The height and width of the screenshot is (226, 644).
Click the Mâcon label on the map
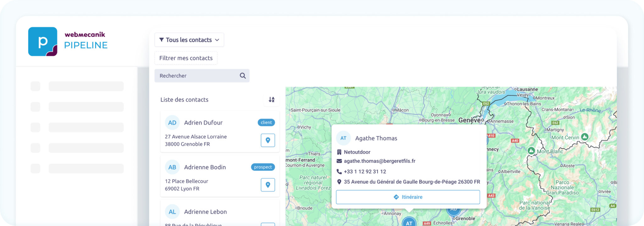coord(402,110)
